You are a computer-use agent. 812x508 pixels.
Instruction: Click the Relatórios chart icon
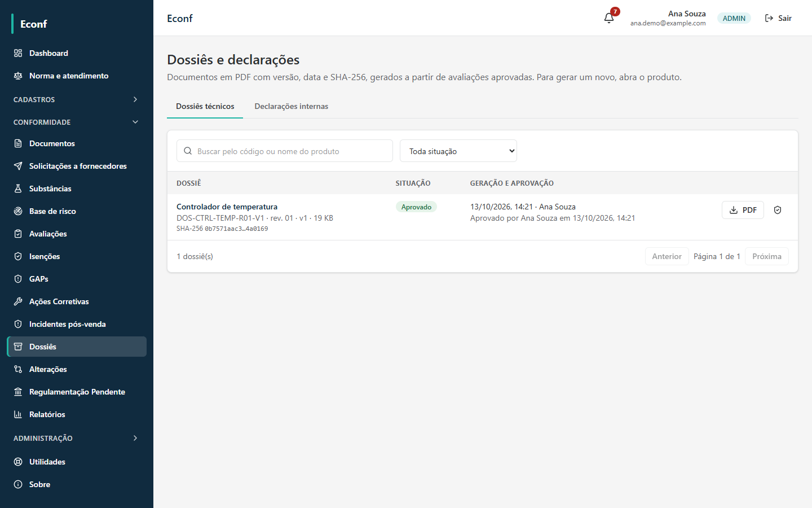[18, 414]
